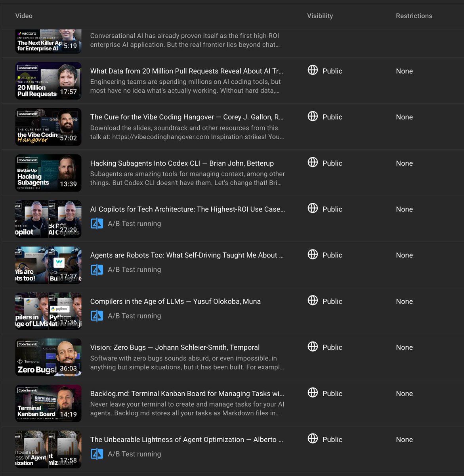Click restrictions 'None' for Unbearable Lightness video

[404, 440]
